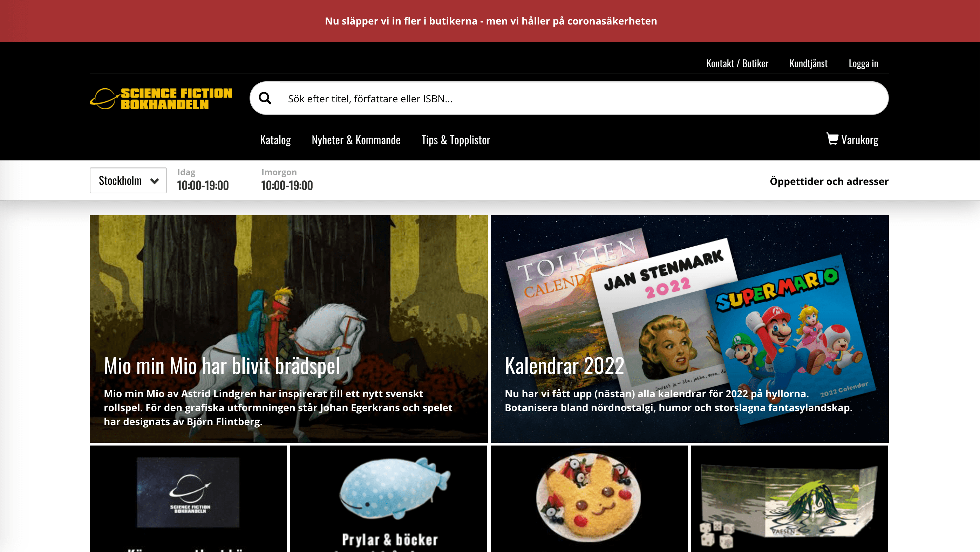Click Logga in link
This screenshot has width=980, height=552.
pos(863,63)
